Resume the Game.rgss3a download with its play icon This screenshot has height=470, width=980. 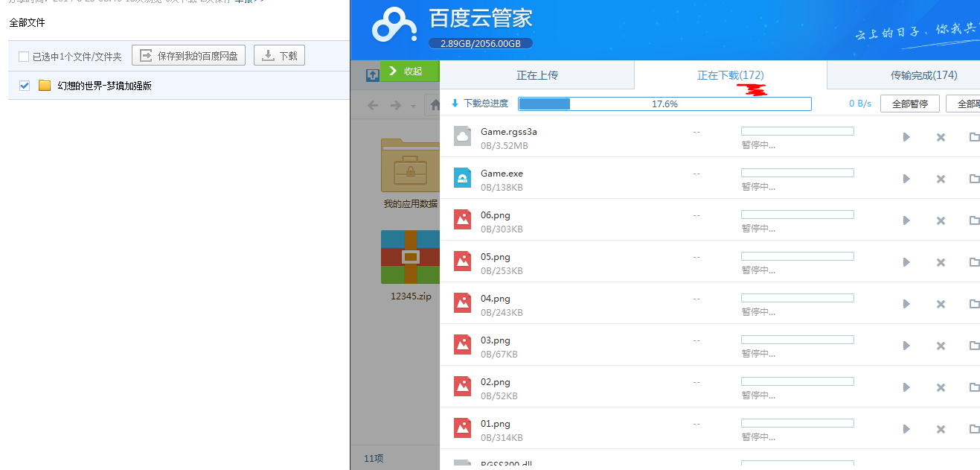tap(906, 137)
